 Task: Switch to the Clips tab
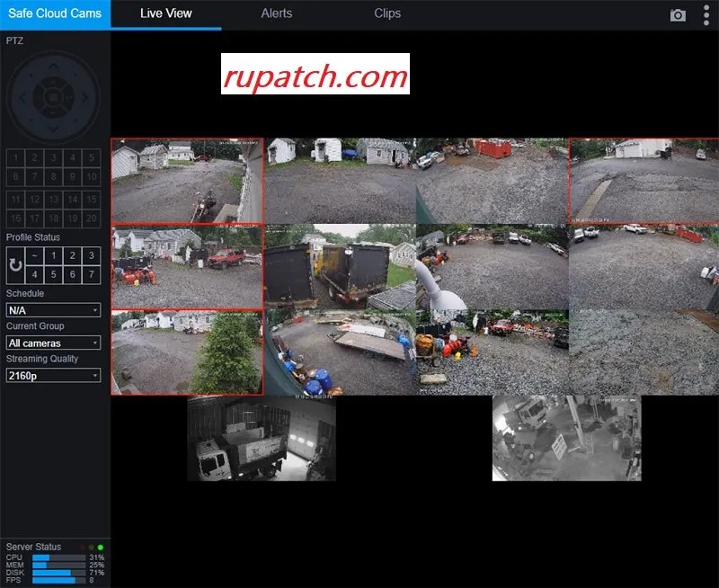click(386, 13)
